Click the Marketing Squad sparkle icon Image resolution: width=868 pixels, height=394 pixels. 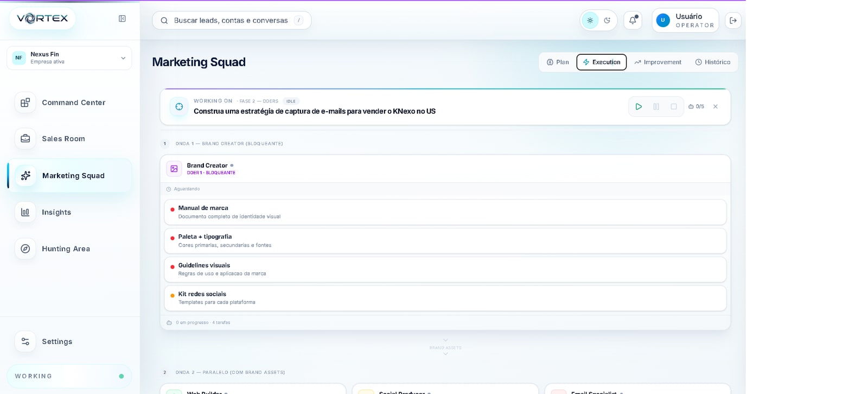(25, 175)
